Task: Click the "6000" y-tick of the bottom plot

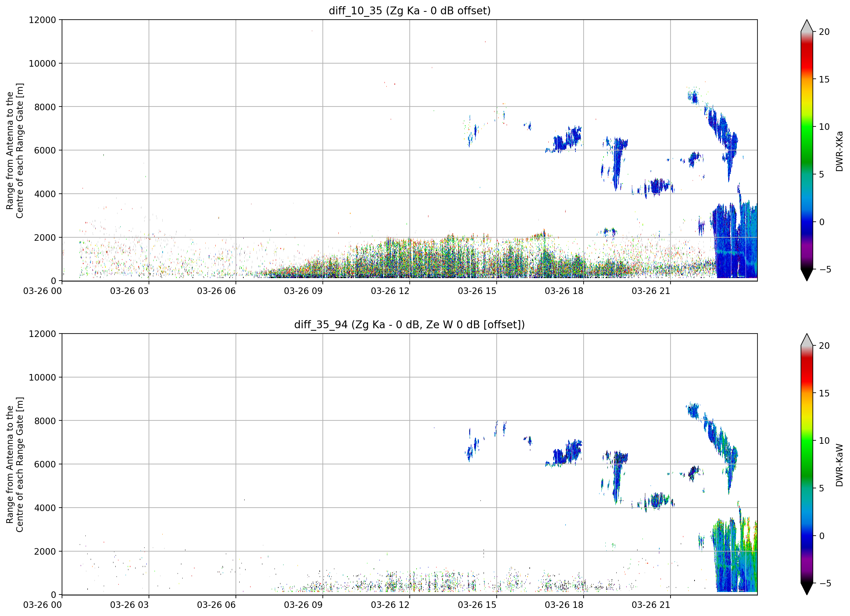Action: [45, 465]
